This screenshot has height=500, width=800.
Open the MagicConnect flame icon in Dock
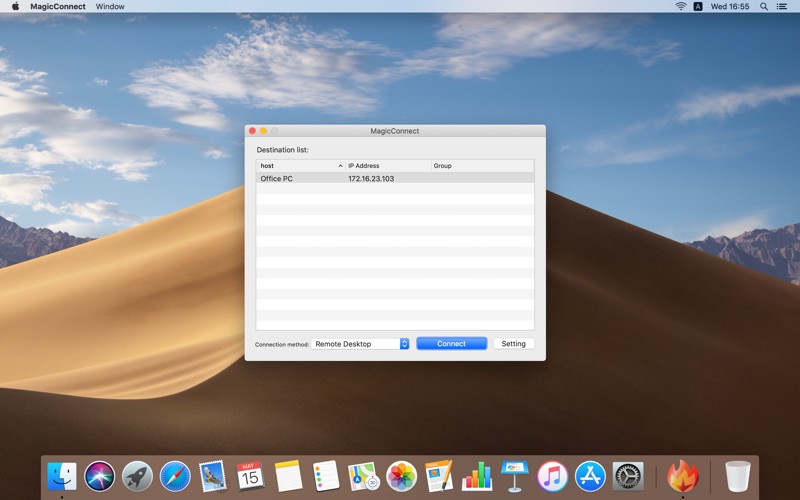pyautogui.click(x=682, y=476)
